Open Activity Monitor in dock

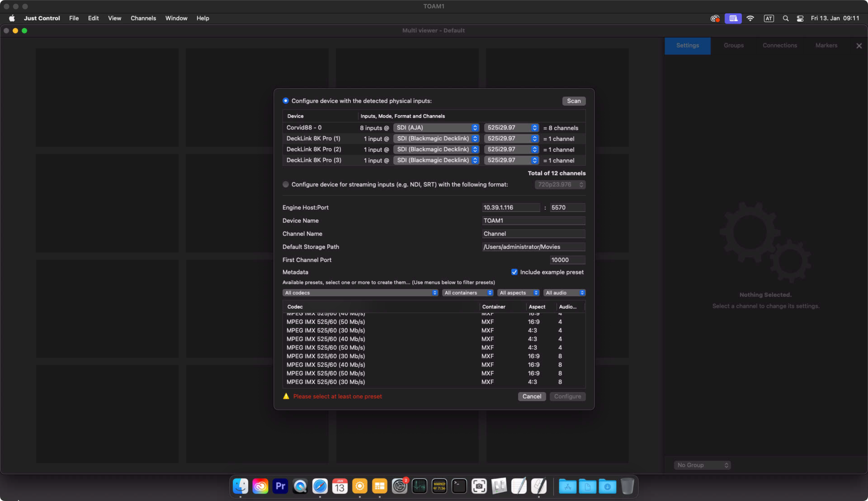419,486
